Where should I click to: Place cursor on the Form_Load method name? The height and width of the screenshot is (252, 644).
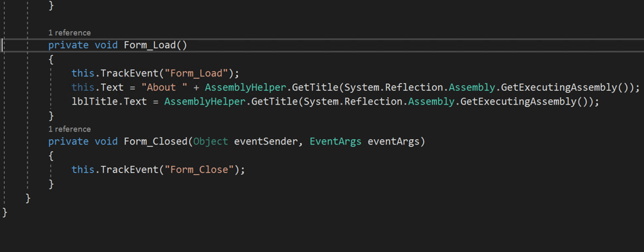[150, 45]
